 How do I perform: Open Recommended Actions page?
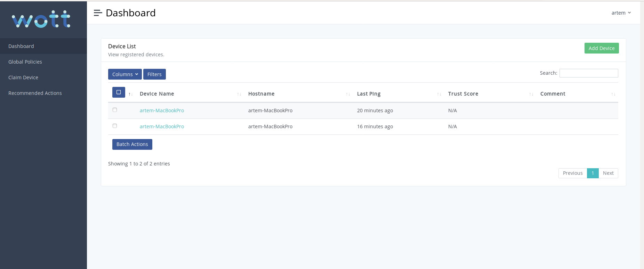click(x=43, y=93)
